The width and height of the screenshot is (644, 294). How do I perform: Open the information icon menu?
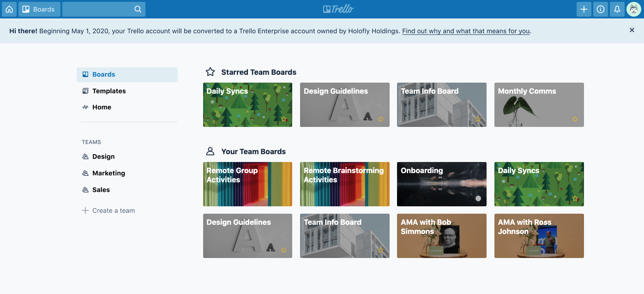[x=601, y=9]
